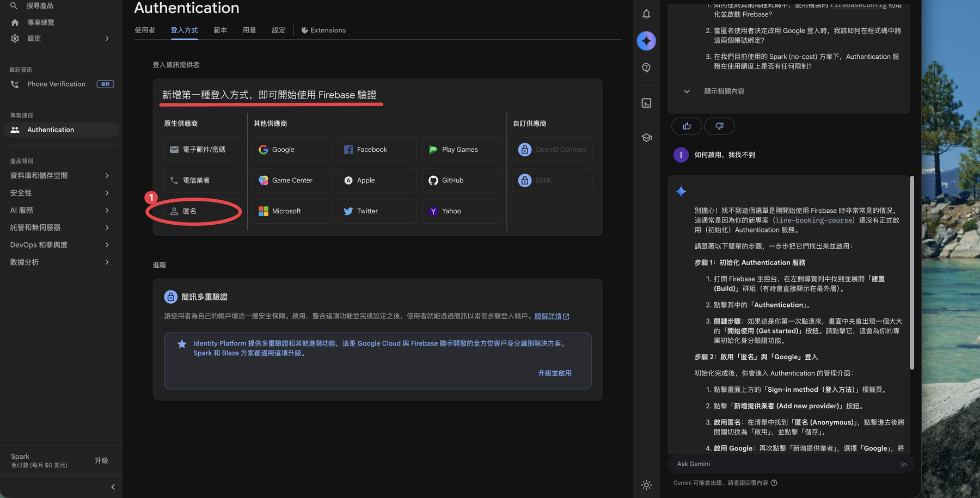Image resolution: width=980 pixels, height=498 pixels.
Task: Switch to 用量 tab
Action: click(249, 30)
